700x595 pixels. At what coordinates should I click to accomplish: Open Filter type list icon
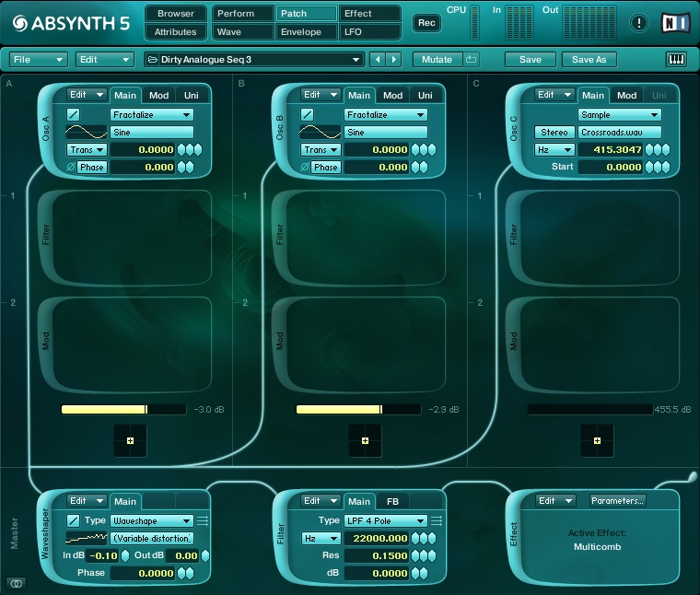pyautogui.click(x=437, y=520)
